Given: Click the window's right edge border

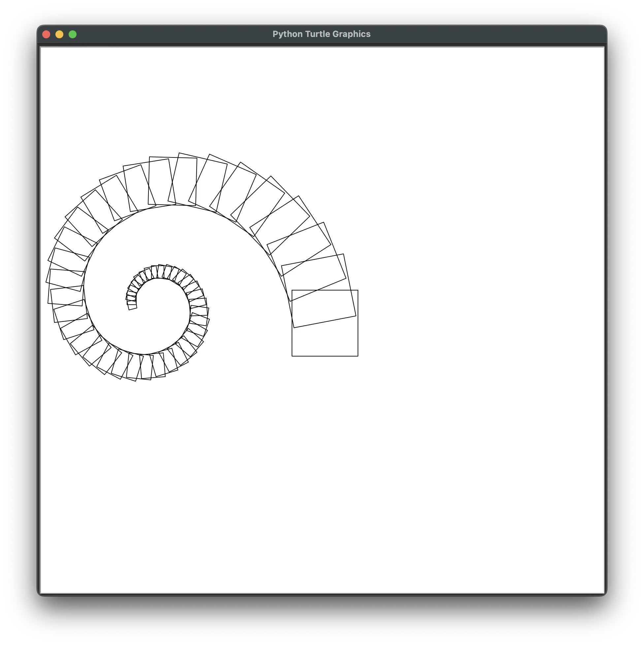Looking at the screenshot, I should coord(605,321).
